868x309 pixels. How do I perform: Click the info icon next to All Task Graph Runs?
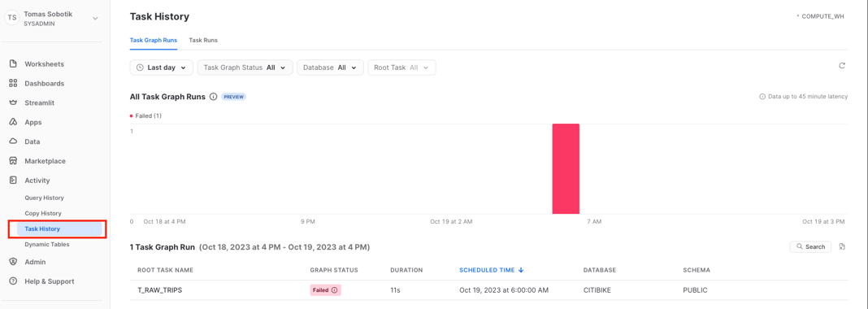click(x=213, y=96)
